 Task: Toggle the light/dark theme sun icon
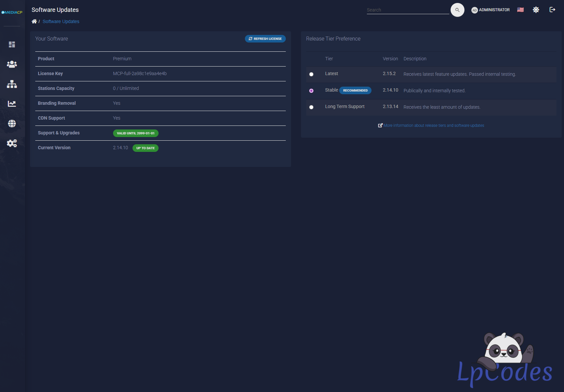[536, 10]
